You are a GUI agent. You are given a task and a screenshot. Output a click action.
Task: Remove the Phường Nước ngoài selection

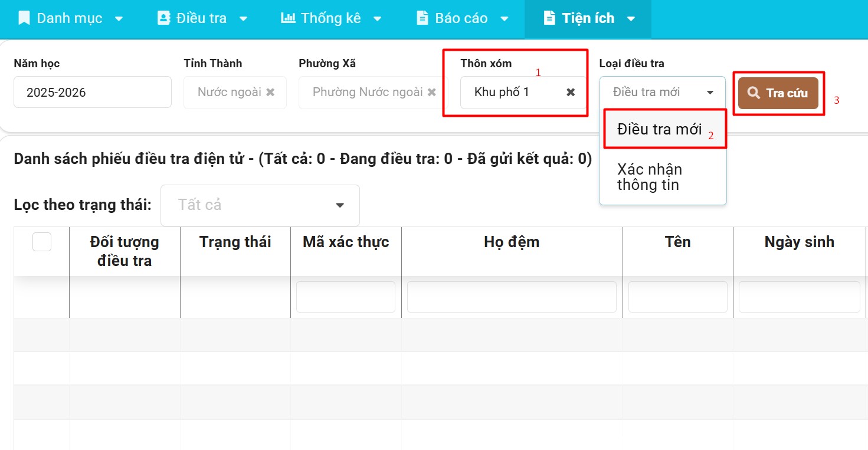(x=431, y=93)
